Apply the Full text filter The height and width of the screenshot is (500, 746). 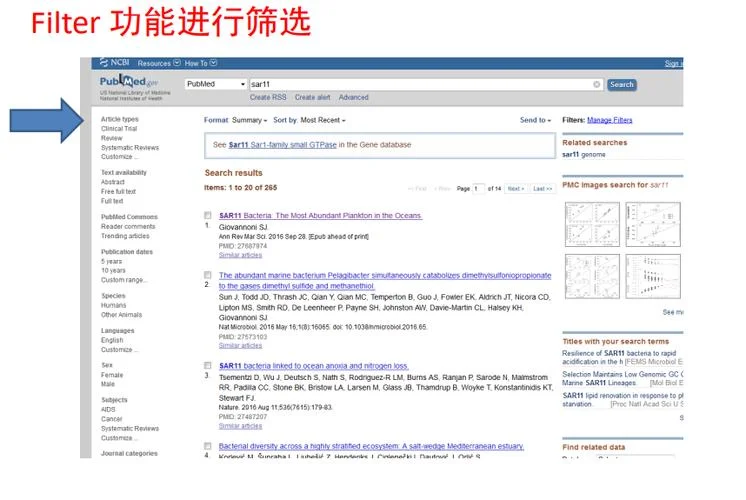click(112, 201)
